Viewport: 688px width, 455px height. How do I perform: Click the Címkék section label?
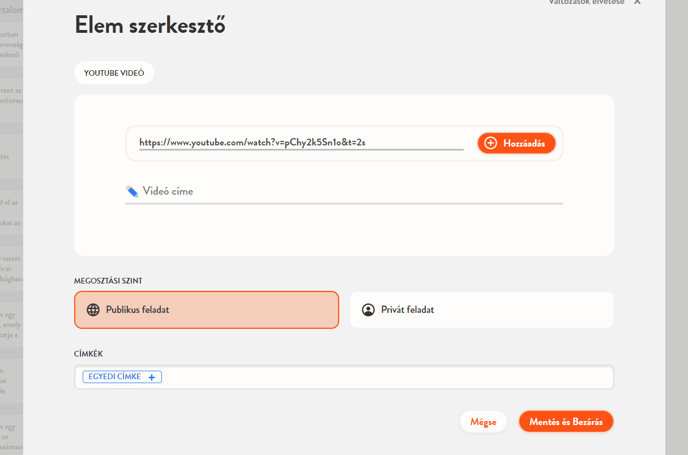pos(89,353)
